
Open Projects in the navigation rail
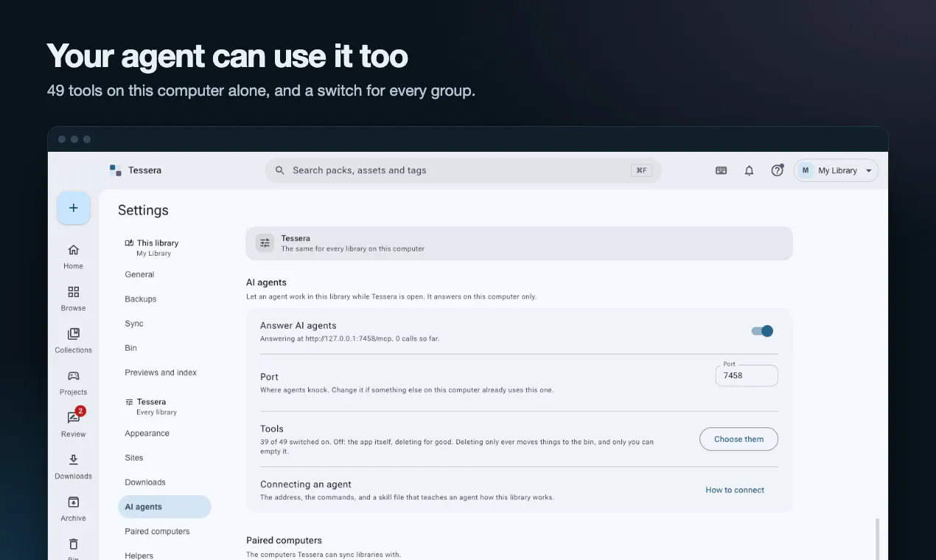(74, 382)
